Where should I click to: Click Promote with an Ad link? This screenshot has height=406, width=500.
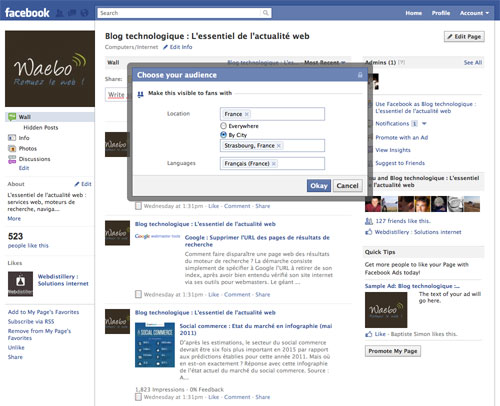pyautogui.click(x=402, y=137)
